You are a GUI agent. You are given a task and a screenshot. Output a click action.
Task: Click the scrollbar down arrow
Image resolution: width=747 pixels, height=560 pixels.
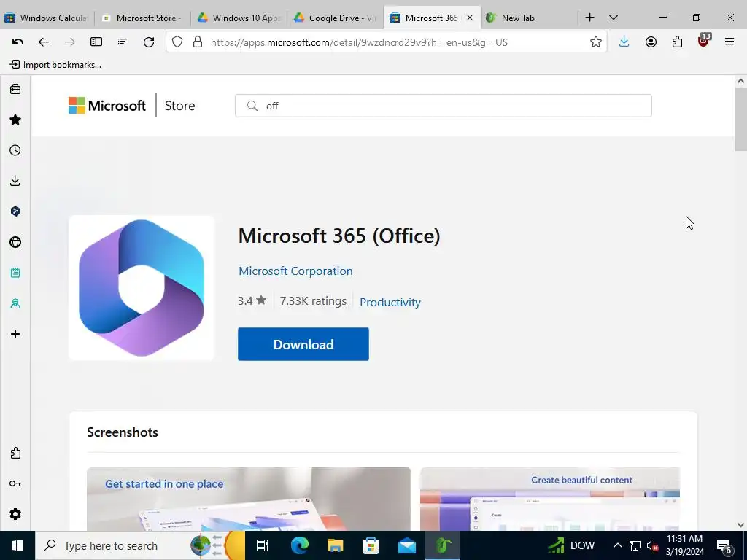(x=740, y=525)
